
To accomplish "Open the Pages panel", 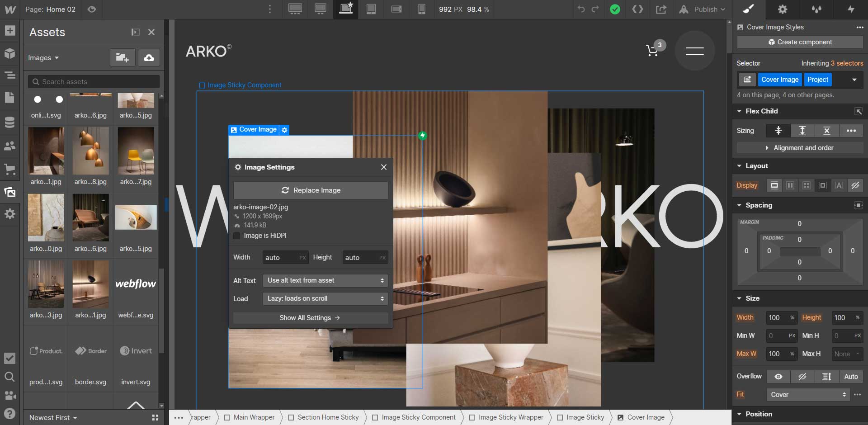I will point(9,97).
